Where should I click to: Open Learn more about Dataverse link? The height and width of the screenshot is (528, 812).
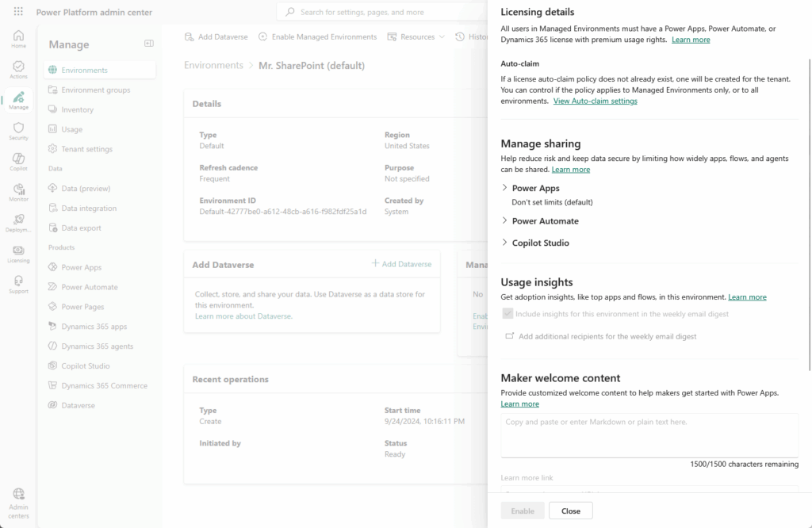pyautogui.click(x=243, y=316)
